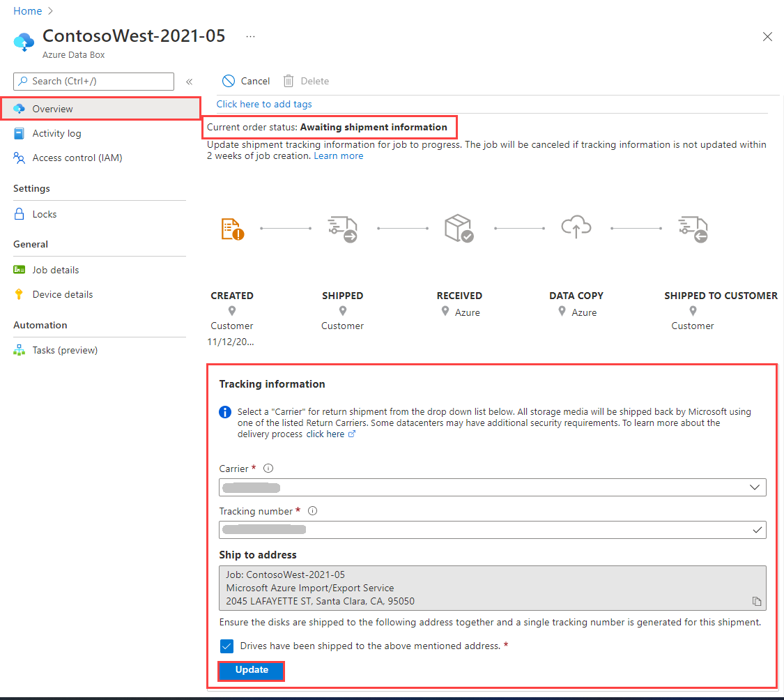Open the delivery process click here link
The height and width of the screenshot is (700, 784).
click(x=330, y=434)
